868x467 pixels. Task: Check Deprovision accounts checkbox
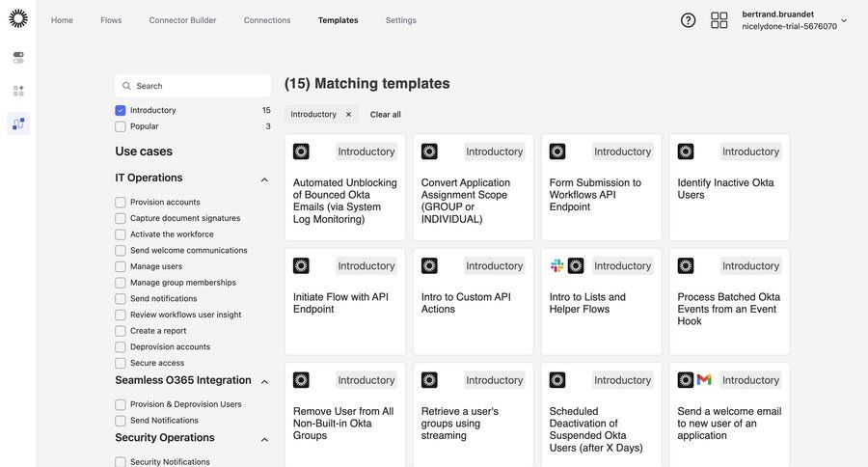(121, 346)
